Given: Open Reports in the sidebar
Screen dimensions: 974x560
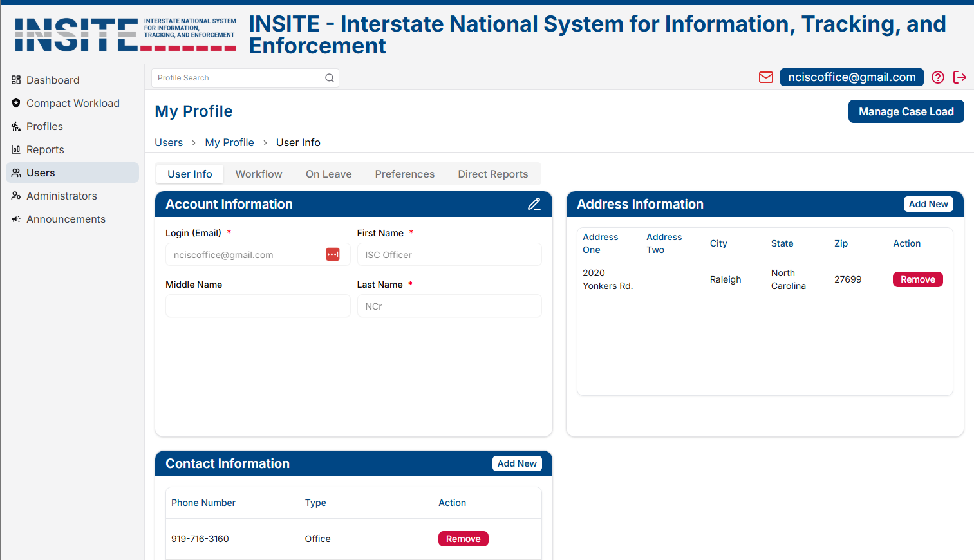Looking at the screenshot, I should pyautogui.click(x=73, y=149).
